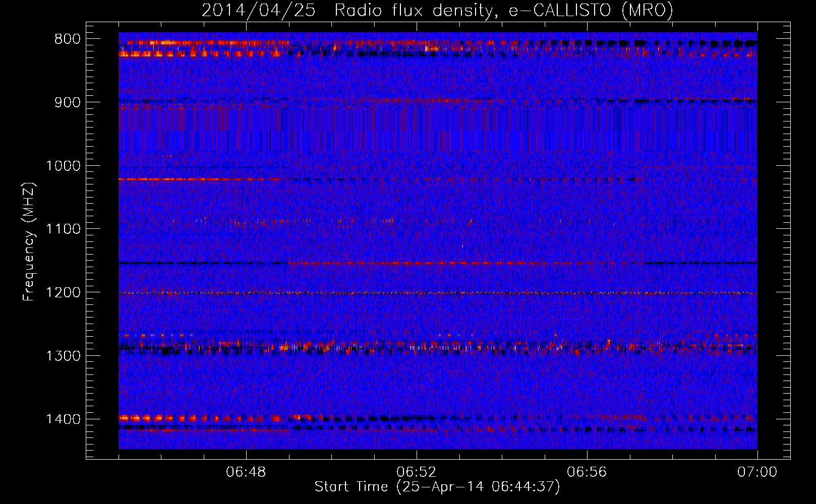Click the date "2014/04/25" in the title
Screen dimensions: 816x504
(259, 10)
